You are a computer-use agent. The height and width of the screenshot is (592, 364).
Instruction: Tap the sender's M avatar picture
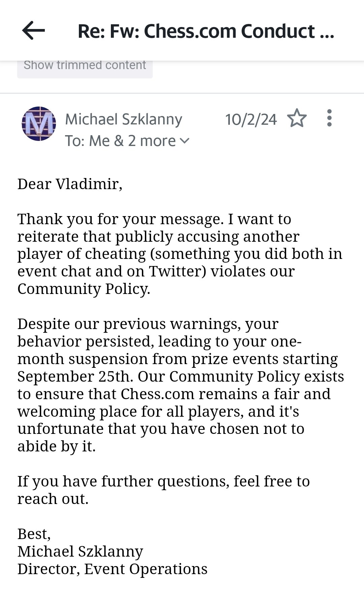tap(39, 123)
